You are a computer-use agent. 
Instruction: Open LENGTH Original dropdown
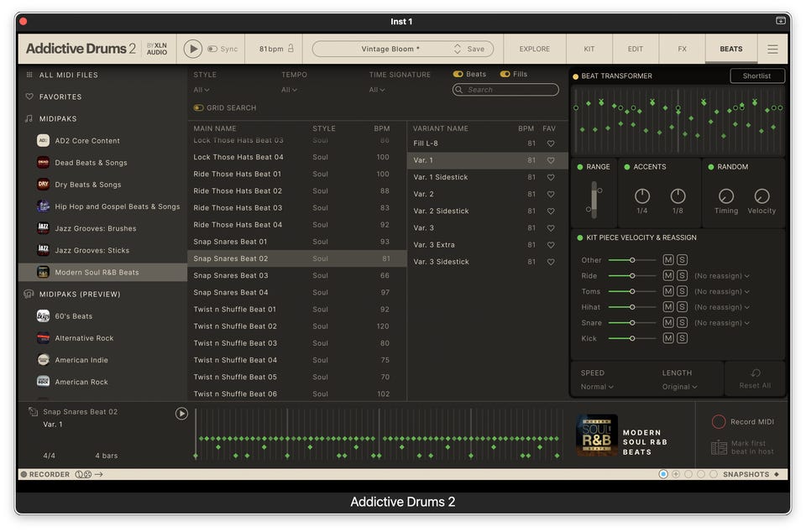[679, 387]
